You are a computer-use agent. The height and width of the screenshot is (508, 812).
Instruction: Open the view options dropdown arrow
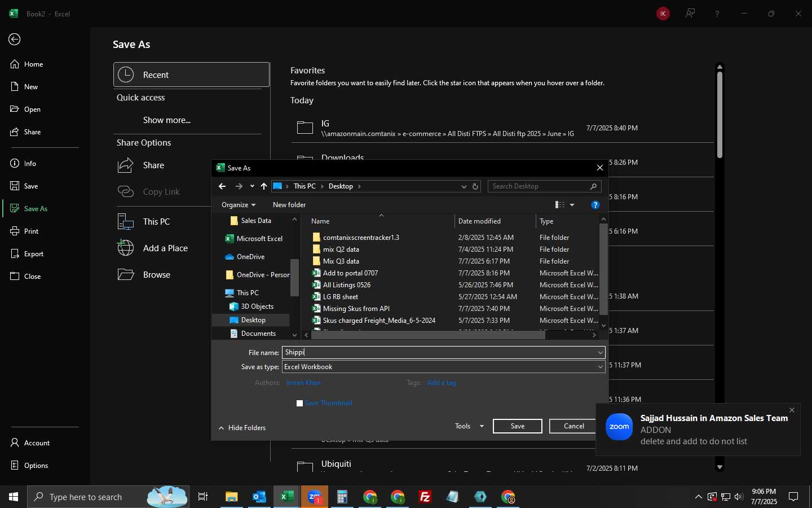[x=572, y=205]
